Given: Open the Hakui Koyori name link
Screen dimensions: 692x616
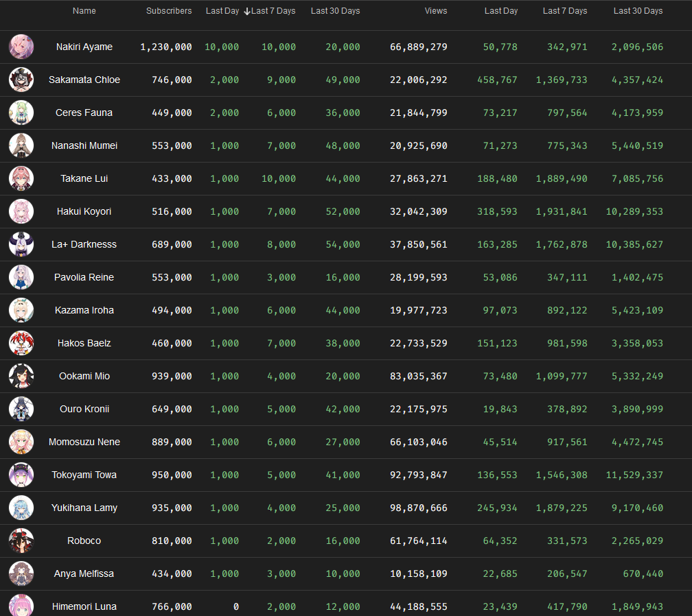Looking at the screenshot, I should click(84, 211).
